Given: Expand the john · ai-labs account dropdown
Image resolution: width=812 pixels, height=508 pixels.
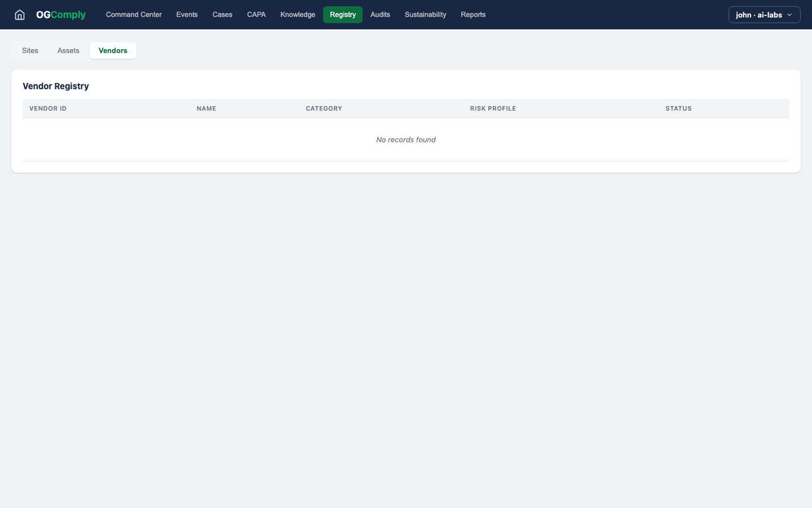Looking at the screenshot, I should (764, 15).
